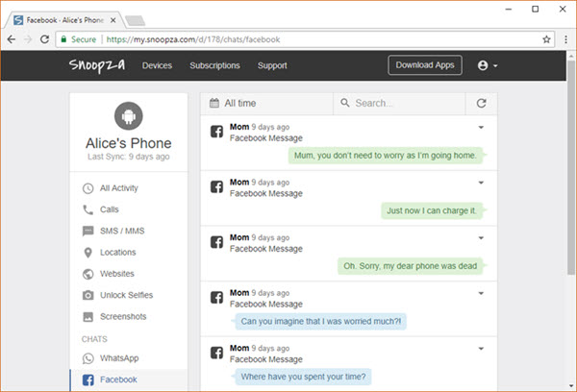Click the Search messages field
577x392 pixels.
[399, 104]
